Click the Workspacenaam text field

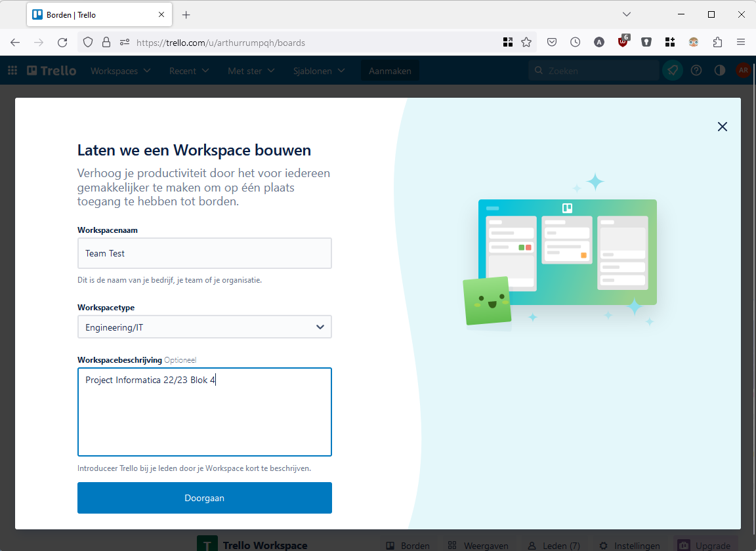tap(204, 253)
